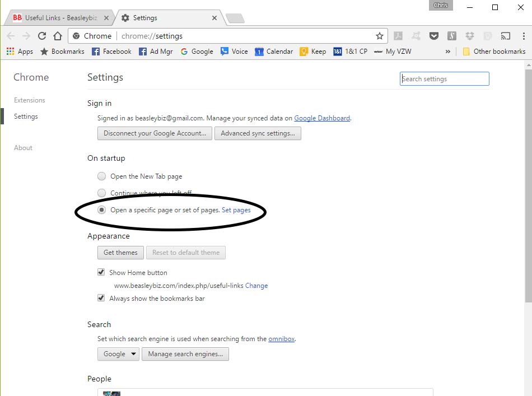Open the Google search engine dropdown
This screenshot has width=532, height=396.
pyautogui.click(x=118, y=353)
